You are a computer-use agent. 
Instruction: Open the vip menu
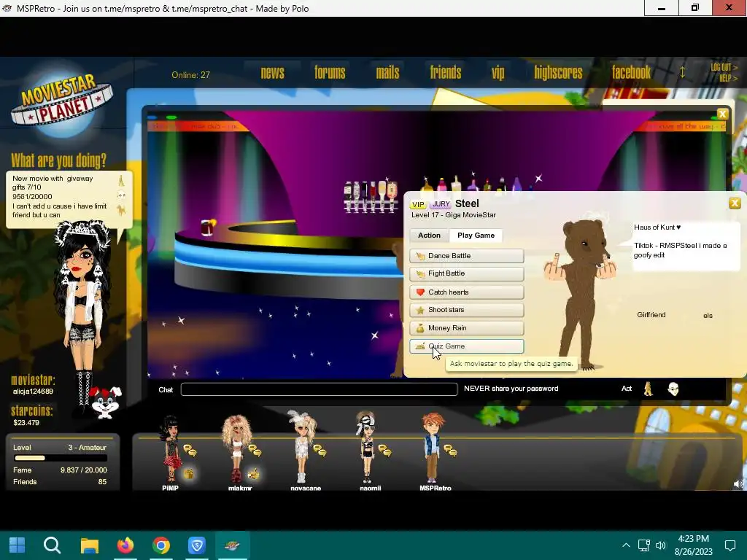tap(498, 73)
